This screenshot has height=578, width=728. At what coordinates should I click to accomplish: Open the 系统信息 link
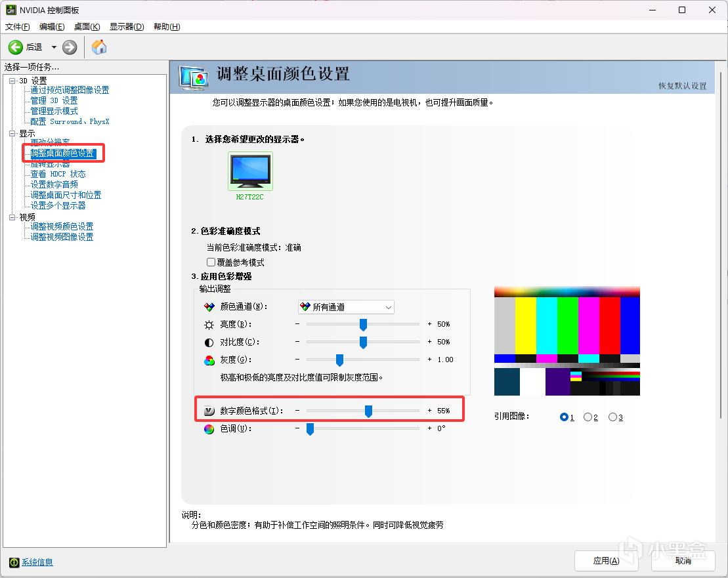[37, 562]
